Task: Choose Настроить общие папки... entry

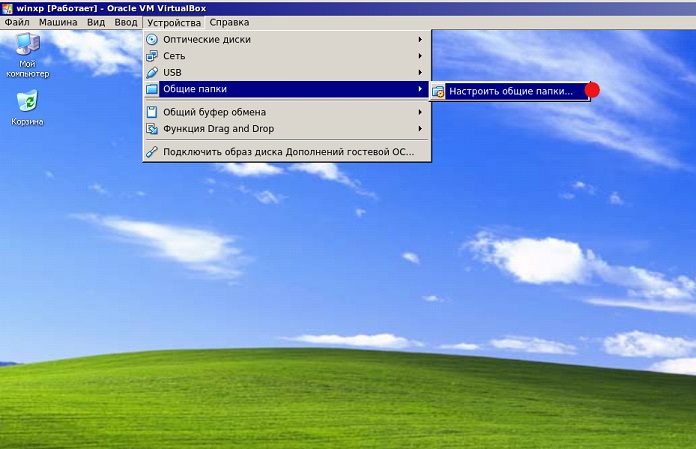Action: pyautogui.click(x=510, y=91)
